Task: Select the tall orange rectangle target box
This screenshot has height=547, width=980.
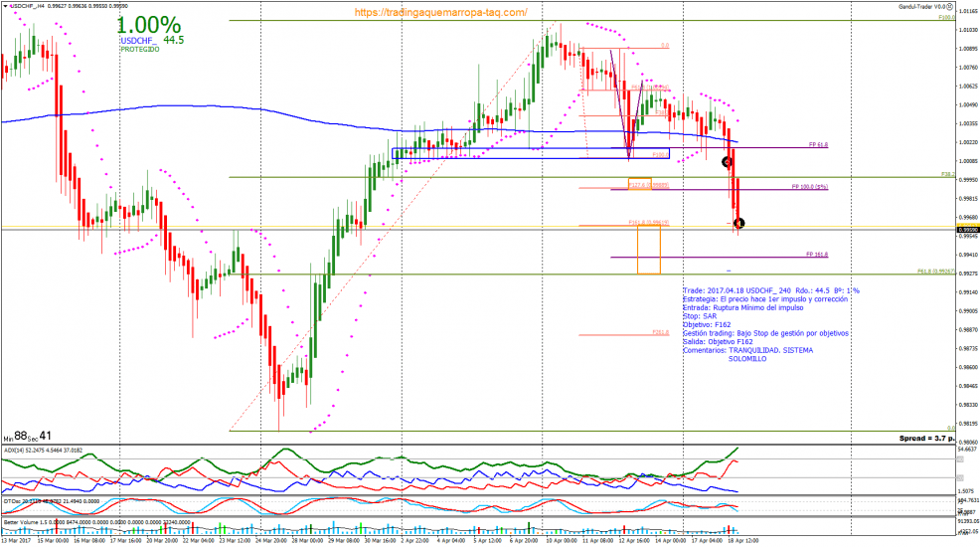Action: (649, 251)
